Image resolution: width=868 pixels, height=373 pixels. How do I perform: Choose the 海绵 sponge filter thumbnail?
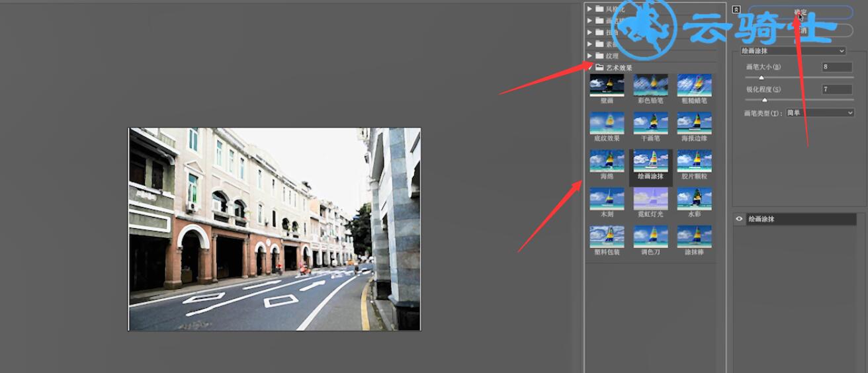(x=607, y=161)
